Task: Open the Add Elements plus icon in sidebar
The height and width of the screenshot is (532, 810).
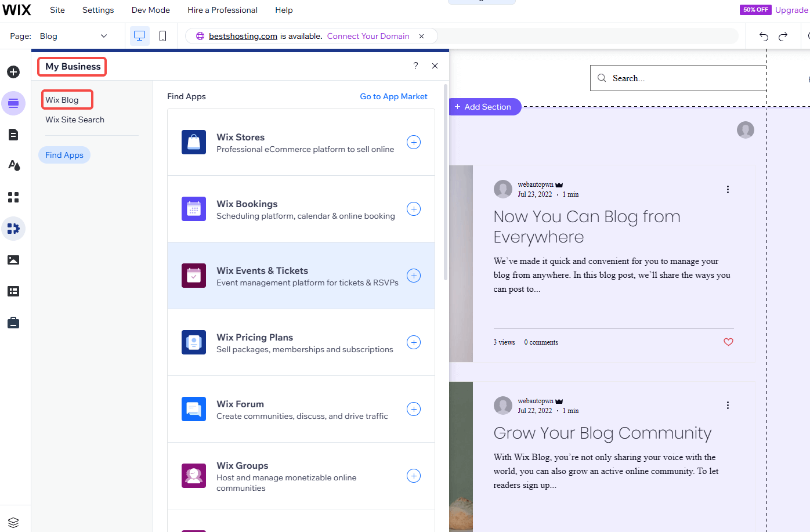Action: pyautogui.click(x=13, y=72)
